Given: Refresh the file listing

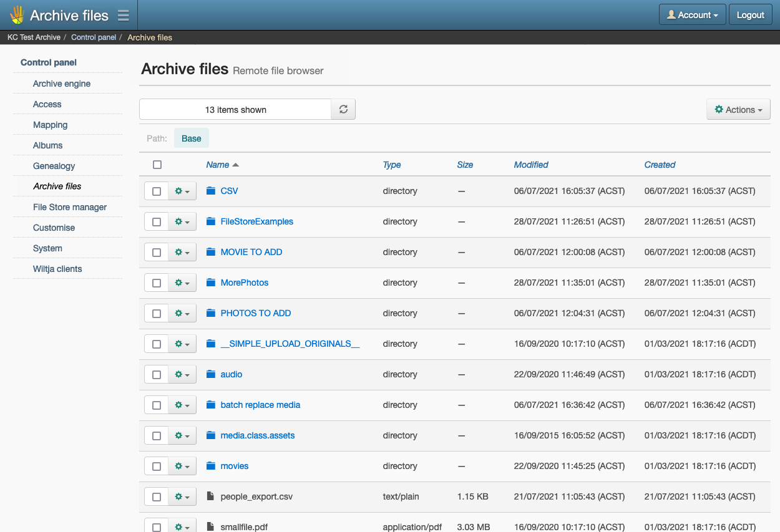Looking at the screenshot, I should click(343, 109).
